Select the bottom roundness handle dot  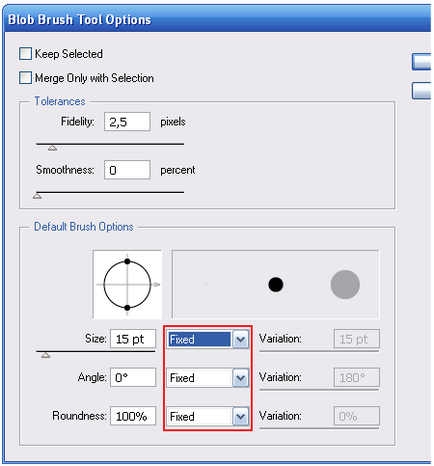pos(127,308)
